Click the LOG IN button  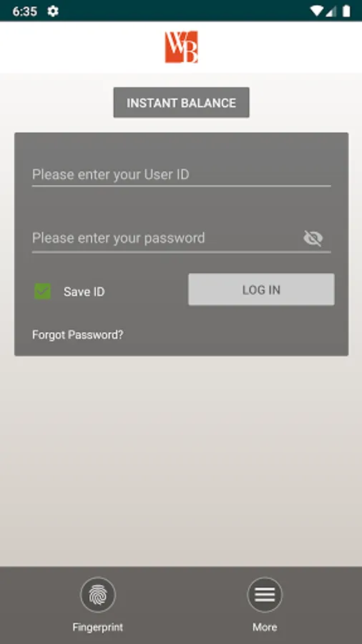(261, 290)
